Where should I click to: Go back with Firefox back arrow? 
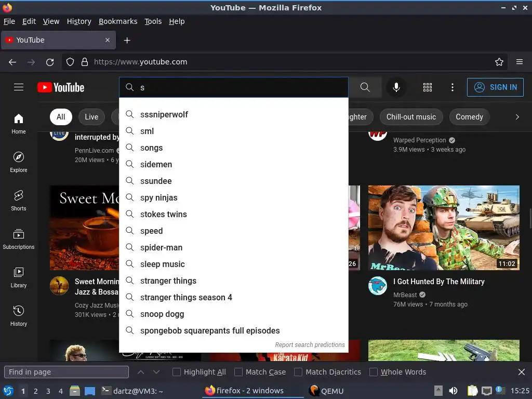tap(12, 62)
